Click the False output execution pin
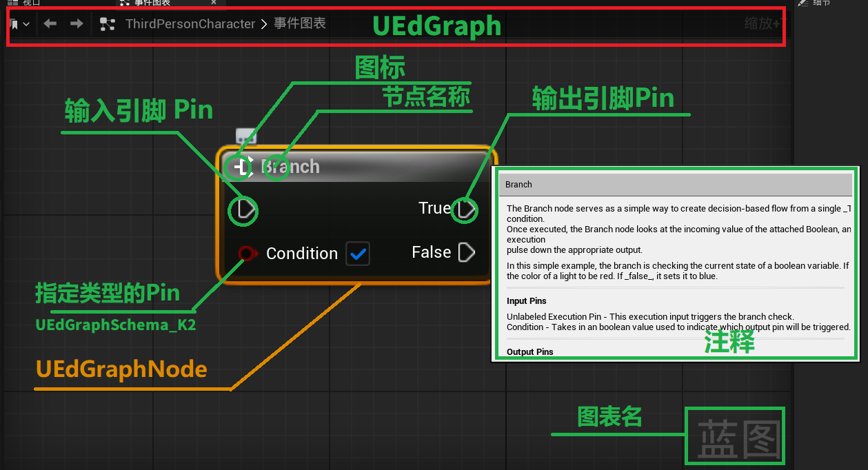The height and width of the screenshot is (470, 868). pos(467,252)
